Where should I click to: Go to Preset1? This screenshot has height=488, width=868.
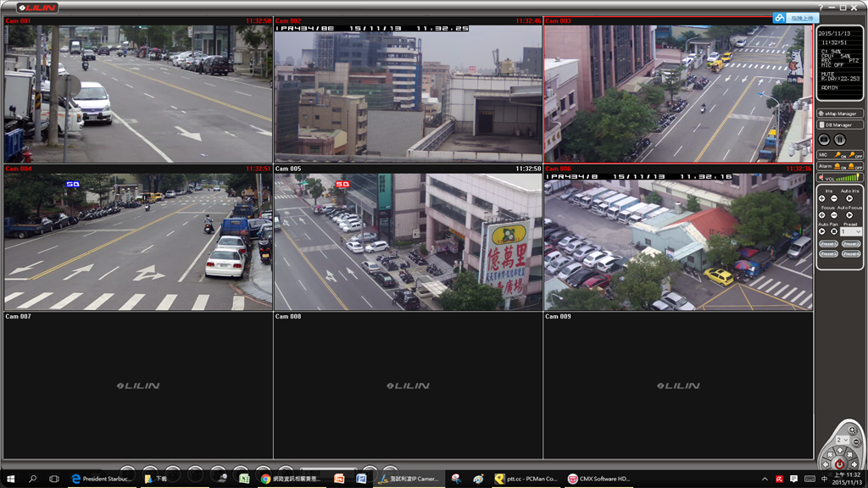click(x=828, y=243)
